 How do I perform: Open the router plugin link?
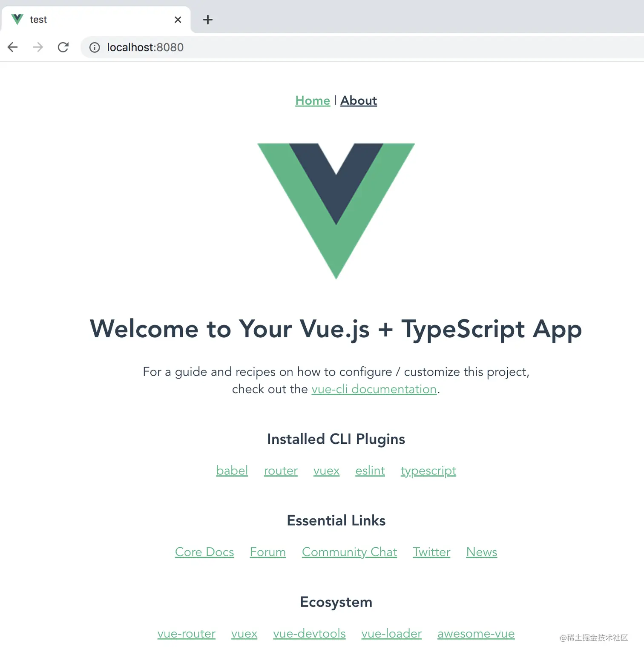coord(281,471)
